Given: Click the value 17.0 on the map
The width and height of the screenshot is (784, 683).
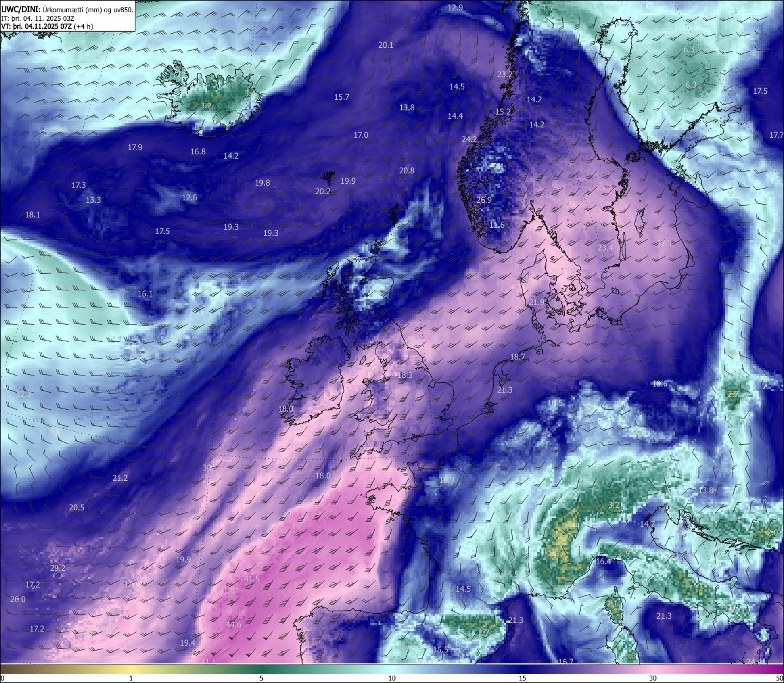Looking at the screenshot, I should pyautogui.click(x=361, y=135).
